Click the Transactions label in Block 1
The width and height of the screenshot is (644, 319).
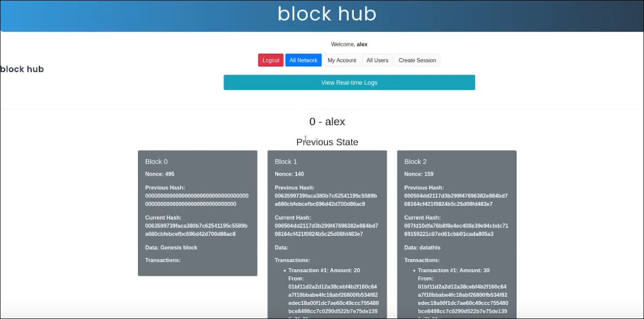point(292,260)
